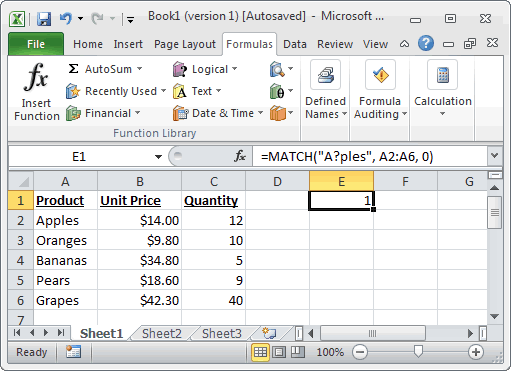Click the 100% zoom level button
Image resolution: width=511 pixels, height=371 pixels.
tap(330, 352)
